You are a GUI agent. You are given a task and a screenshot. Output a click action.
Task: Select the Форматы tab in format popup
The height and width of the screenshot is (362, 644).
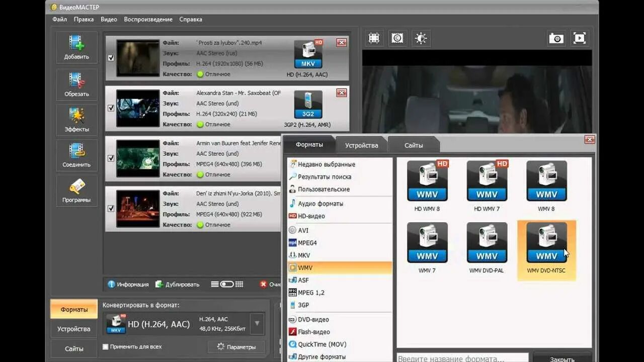coord(309,144)
